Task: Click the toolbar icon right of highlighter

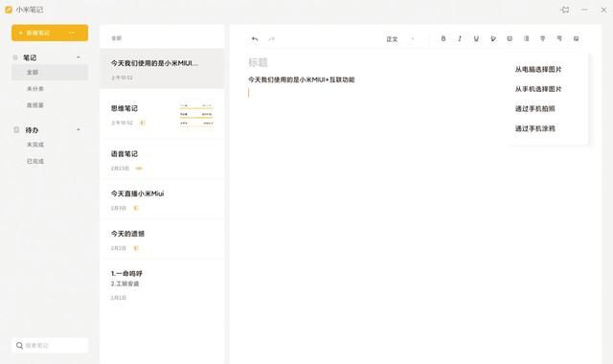Action: tap(510, 38)
